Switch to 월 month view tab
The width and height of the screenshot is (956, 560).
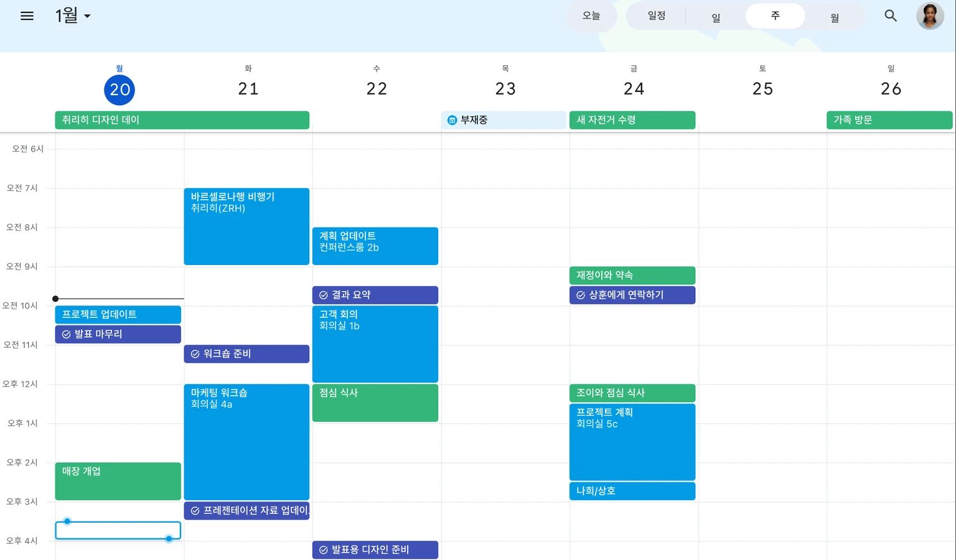[x=835, y=16]
